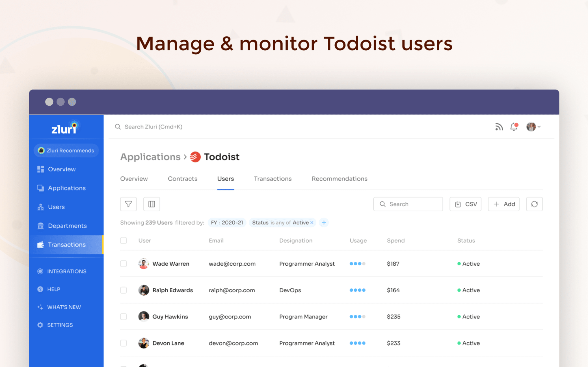
Task: Click the Zluri Recommends star icon
Action: (x=42, y=150)
